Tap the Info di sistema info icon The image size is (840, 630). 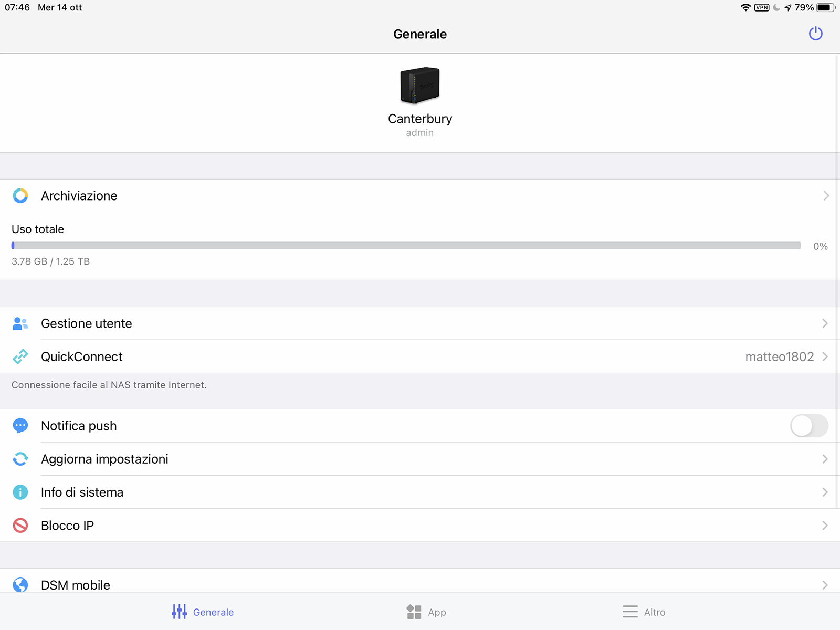click(20, 492)
